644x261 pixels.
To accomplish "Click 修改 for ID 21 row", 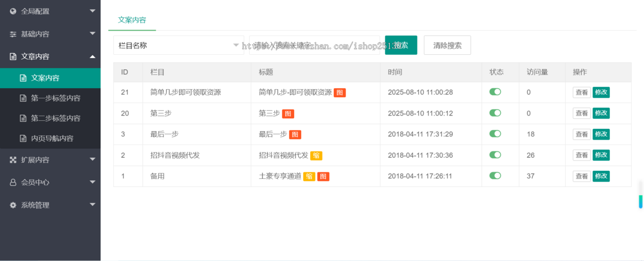I will [x=601, y=92].
